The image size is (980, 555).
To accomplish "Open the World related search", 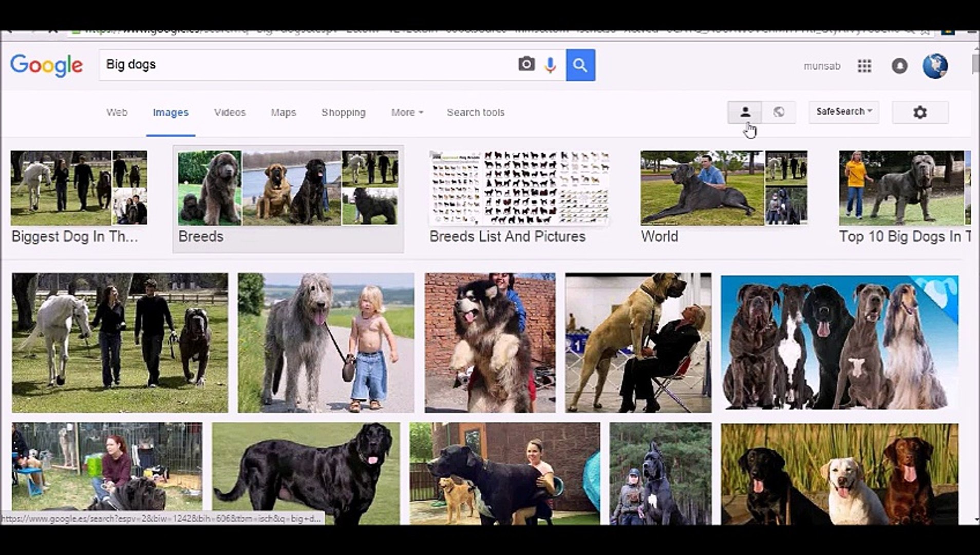I will (x=724, y=198).
